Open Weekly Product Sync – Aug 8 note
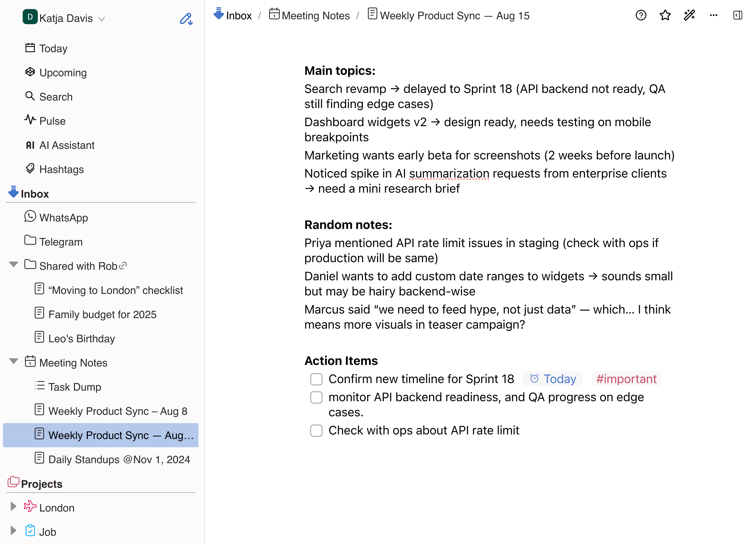Viewport: 756px width, 544px height. coord(118,411)
